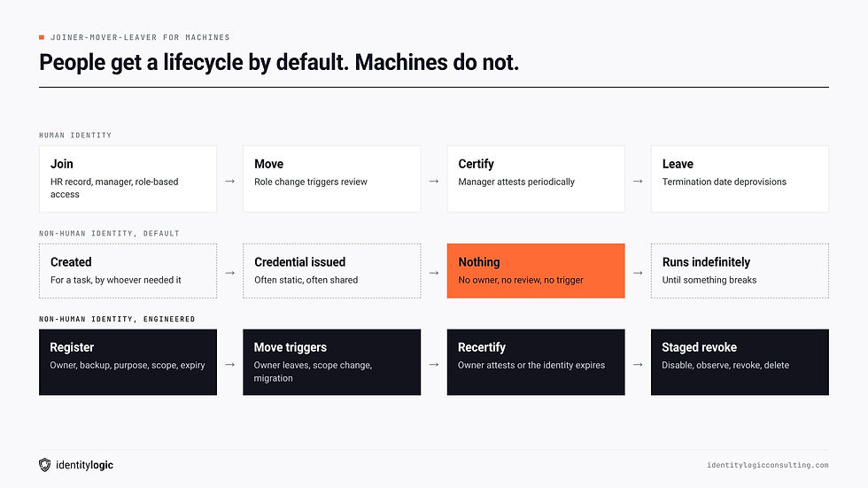Click the Move triggers heading
Screen dimensions: 868x488
pos(291,347)
